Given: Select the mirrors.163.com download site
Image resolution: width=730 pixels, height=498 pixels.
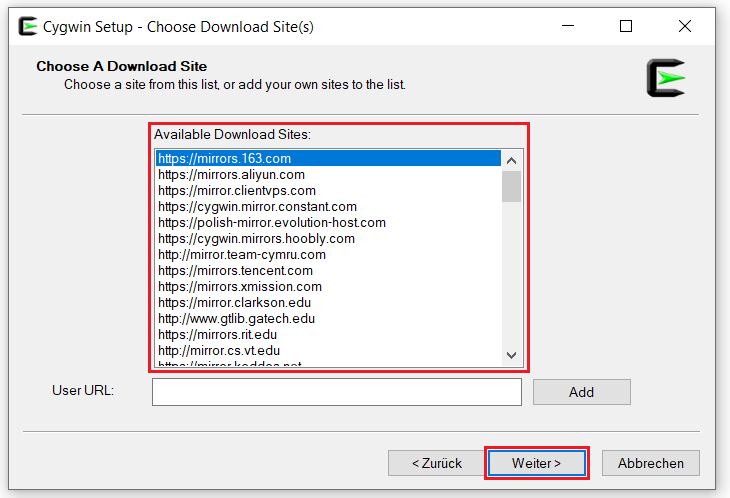Looking at the screenshot, I should (x=224, y=158).
